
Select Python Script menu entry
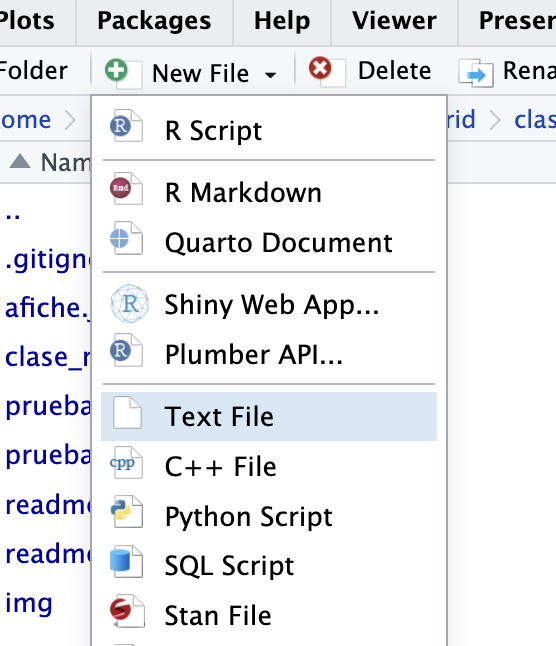click(269, 517)
